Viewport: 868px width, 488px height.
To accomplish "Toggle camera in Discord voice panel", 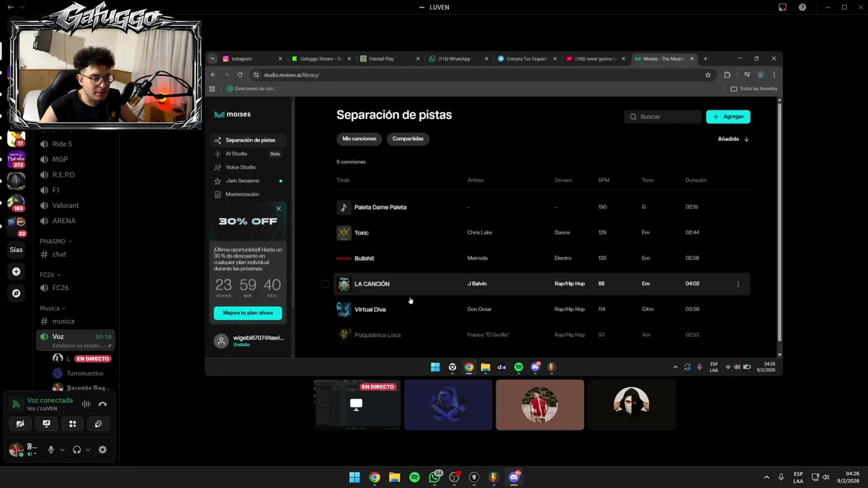I will coord(20,424).
